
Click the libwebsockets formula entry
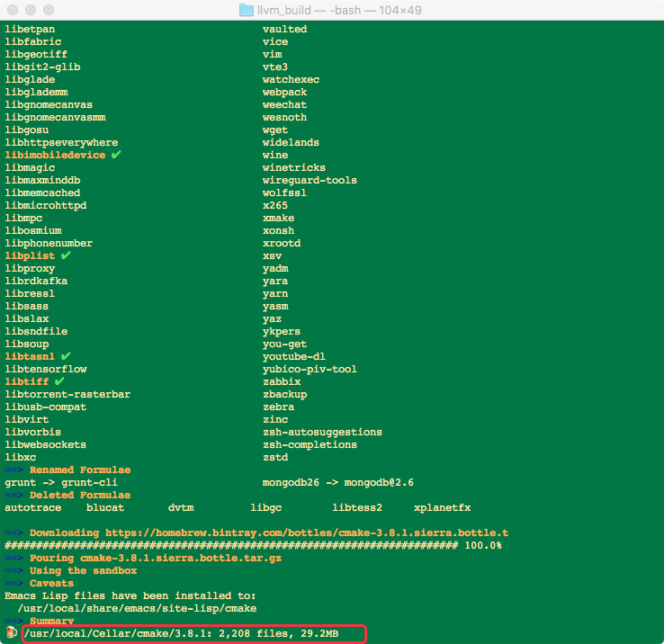click(x=46, y=444)
